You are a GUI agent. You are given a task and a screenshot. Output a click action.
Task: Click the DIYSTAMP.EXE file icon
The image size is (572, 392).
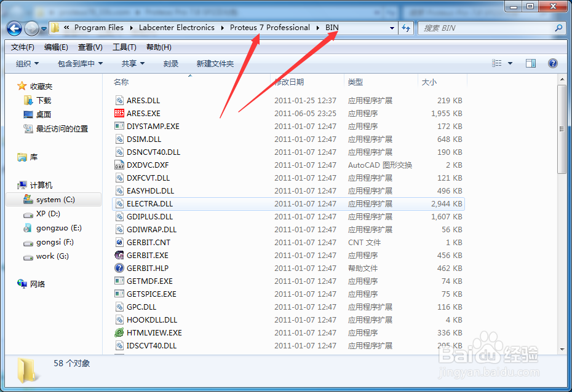coord(119,126)
